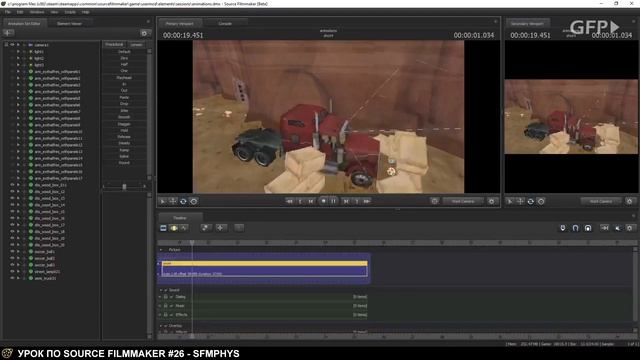Click Work Camera button in primary viewport
640x360 pixels.
pos(463,201)
